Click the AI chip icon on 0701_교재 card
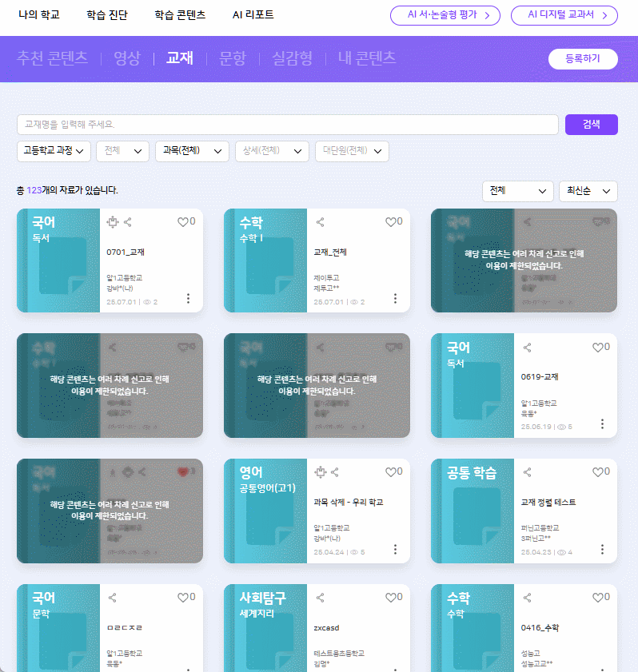The height and width of the screenshot is (672, 638). point(112,222)
